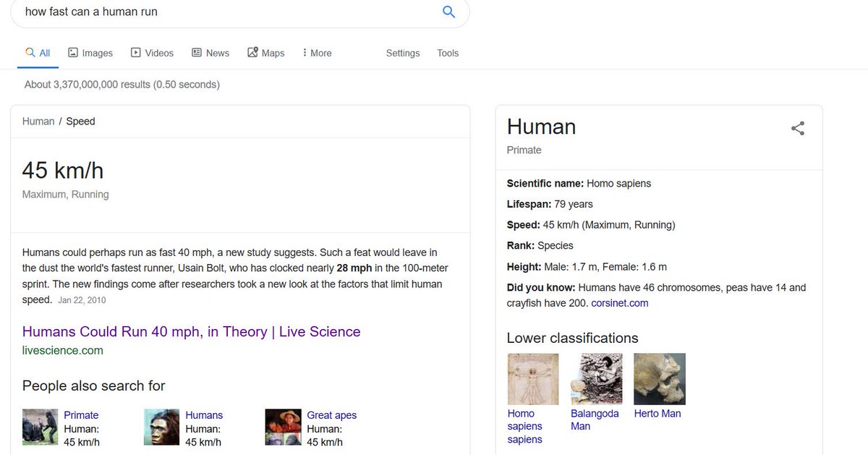Screen dimensions: 868x455
Task: Switch to the Images tab
Action: point(90,53)
